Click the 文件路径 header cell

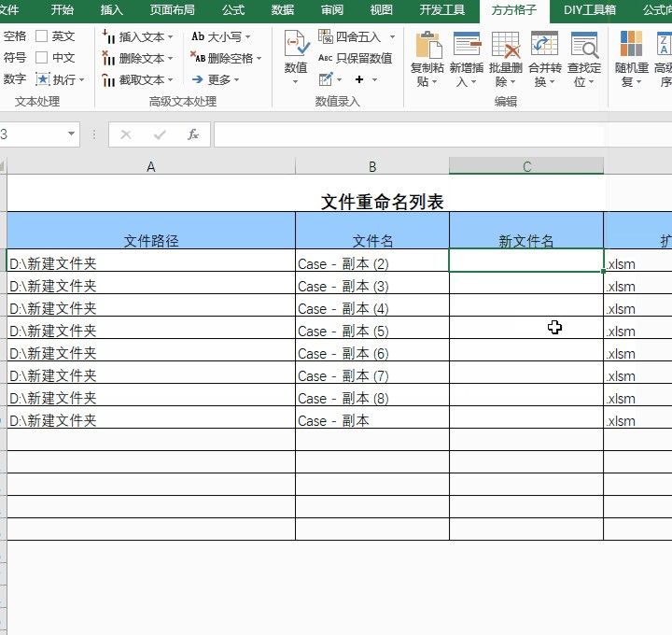[151, 231]
